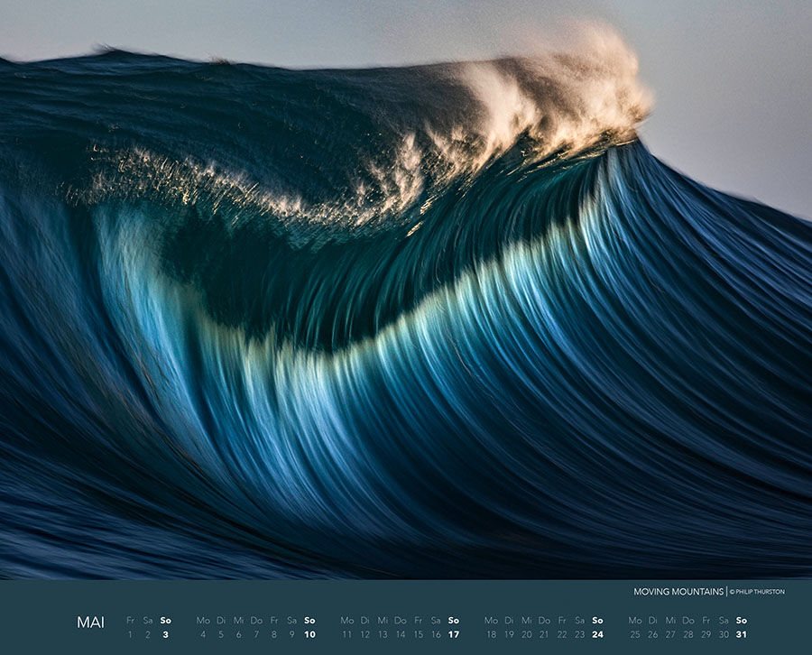This screenshot has height=655, width=812.
Task: Click the MOVING MOUNTAINS photo title
Action: tap(678, 592)
